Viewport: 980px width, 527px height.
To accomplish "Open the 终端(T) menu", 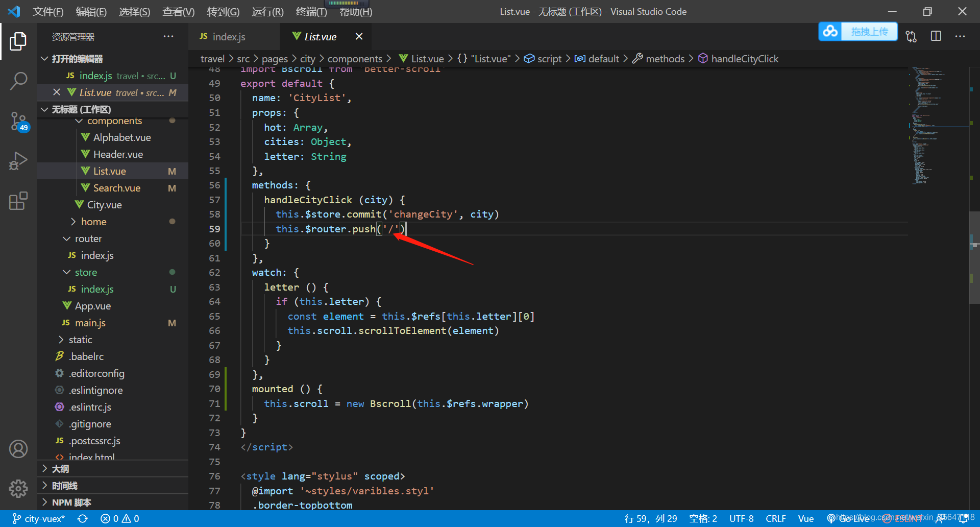I will (311, 12).
